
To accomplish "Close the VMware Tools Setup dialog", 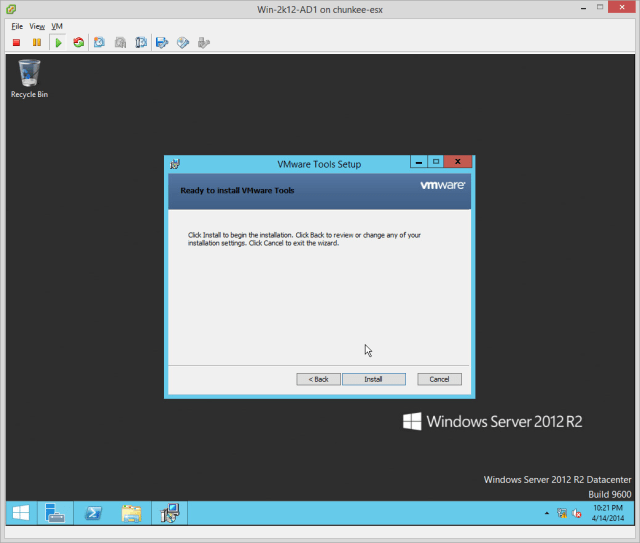I will point(458,162).
